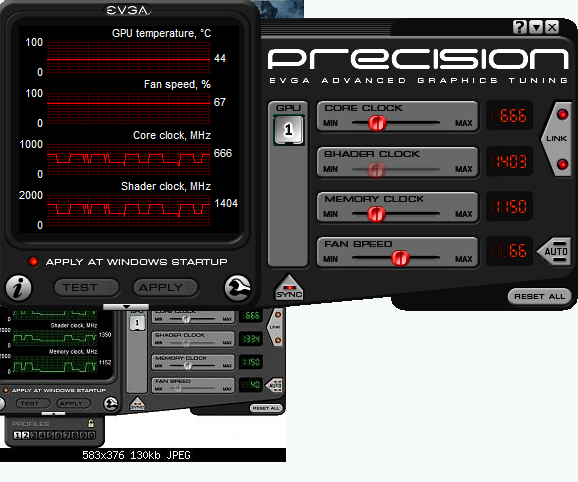Click fan speed readout 66 in red window
Image resolution: width=578 pixels, height=482 pixels.
point(509,251)
